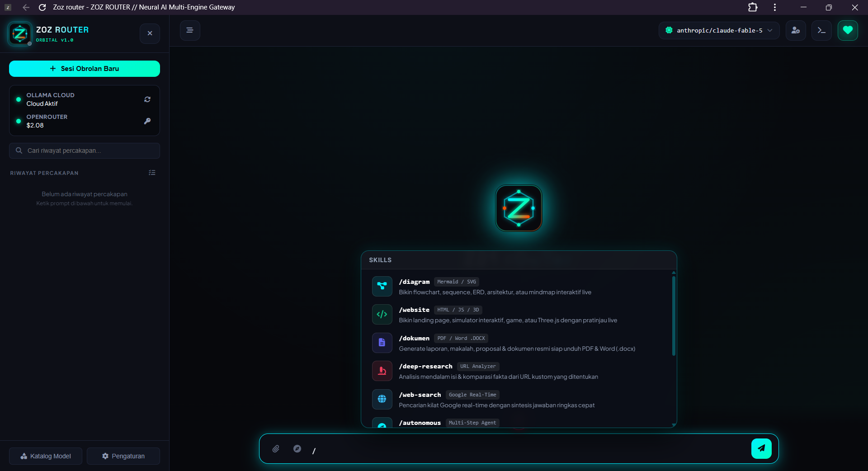Click the green heart button
The image size is (868, 471).
click(848, 30)
